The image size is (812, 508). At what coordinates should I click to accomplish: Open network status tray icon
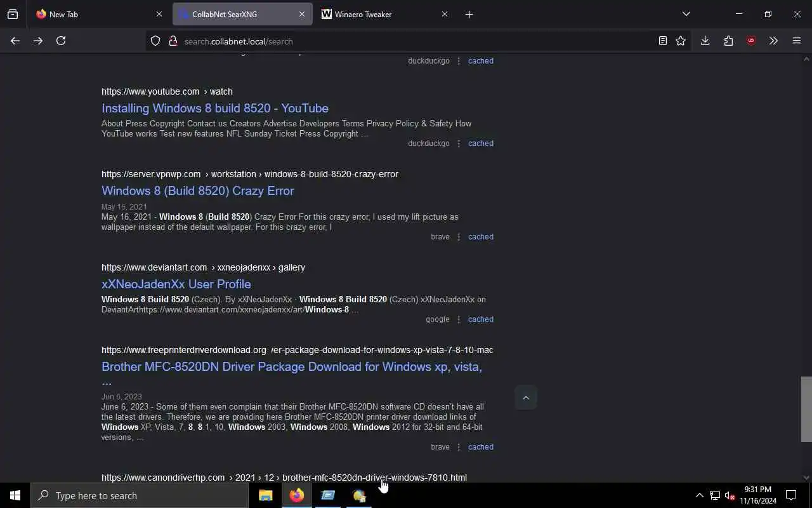pyautogui.click(x=715, y=495)
